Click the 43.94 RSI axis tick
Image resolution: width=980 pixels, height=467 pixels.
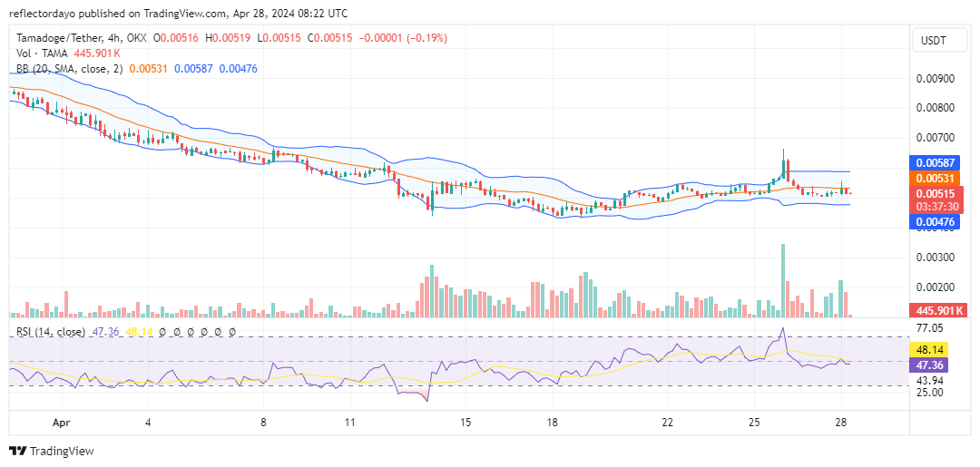point(930,380)
